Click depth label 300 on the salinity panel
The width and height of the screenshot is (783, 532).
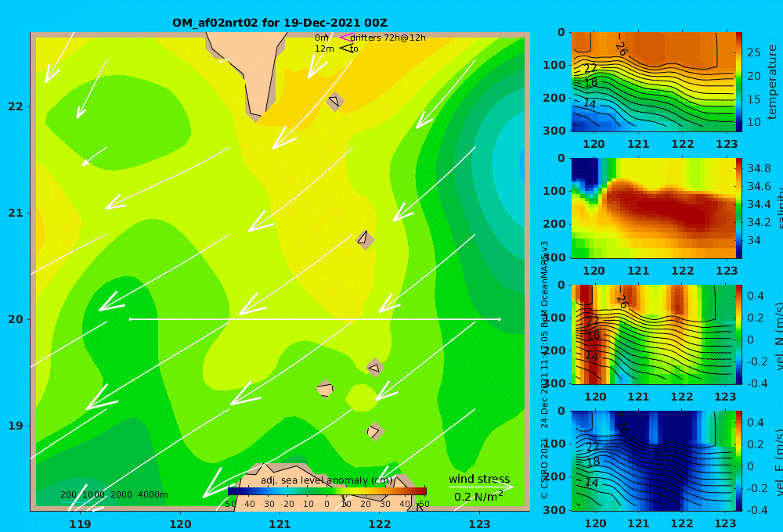pos(554,257)
